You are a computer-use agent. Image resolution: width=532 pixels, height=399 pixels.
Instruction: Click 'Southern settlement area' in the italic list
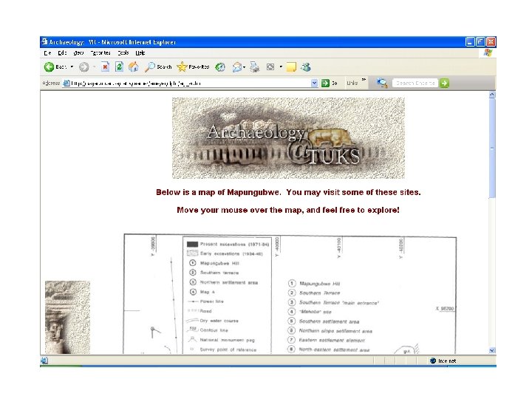(329, 321)
